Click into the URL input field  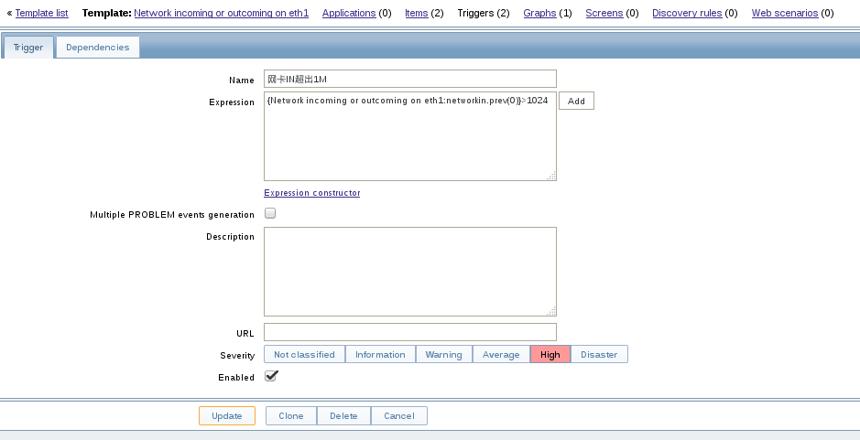pos(410,332)
